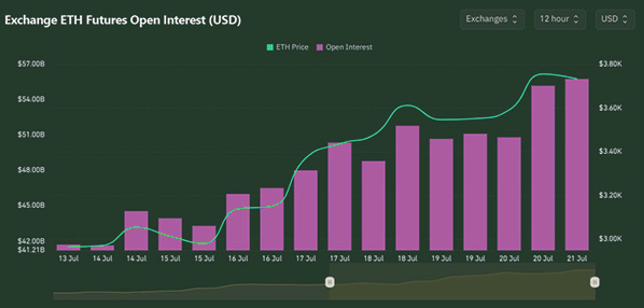Click the last 20 Jul tall bar
The height and width of the screenshot is (308, 644).
(x=543, y=168)
